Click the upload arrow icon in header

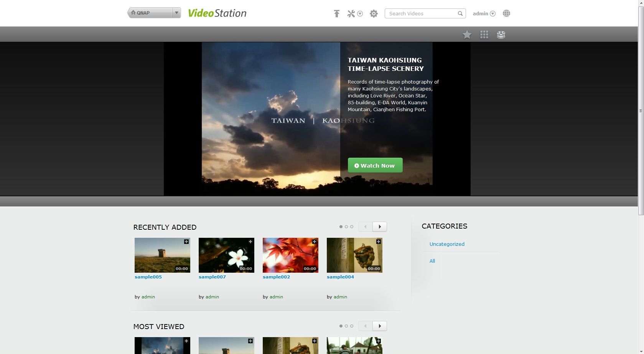tap(336, 14)
